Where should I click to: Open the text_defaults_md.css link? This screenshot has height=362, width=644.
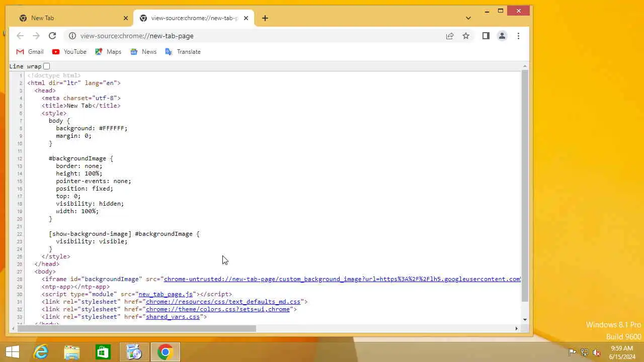(x=223, y=302)
